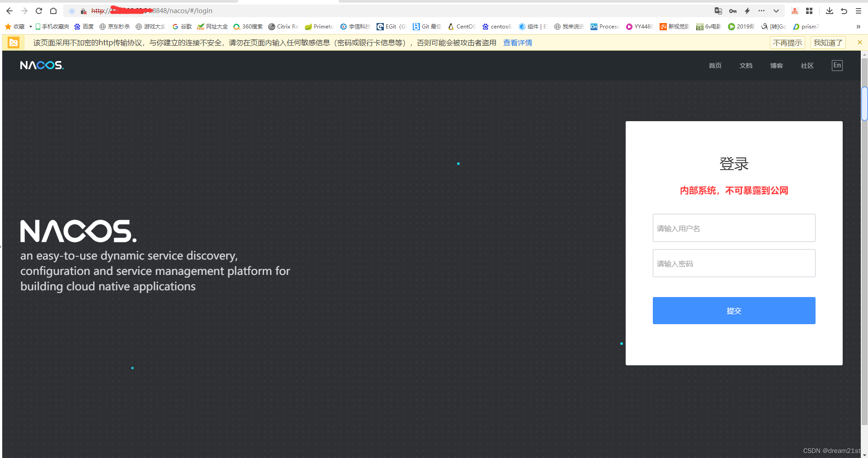Viewport: 868px width, 458px height.
Task: Click the 不再提示 button
Action: pyautogui.click(x=788, y=42)
